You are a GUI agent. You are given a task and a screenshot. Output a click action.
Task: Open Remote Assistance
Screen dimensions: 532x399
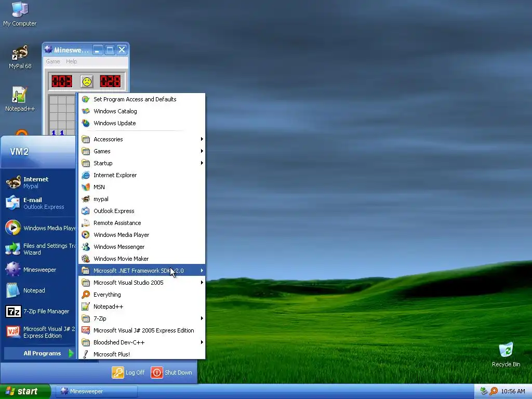pos(142,223)
